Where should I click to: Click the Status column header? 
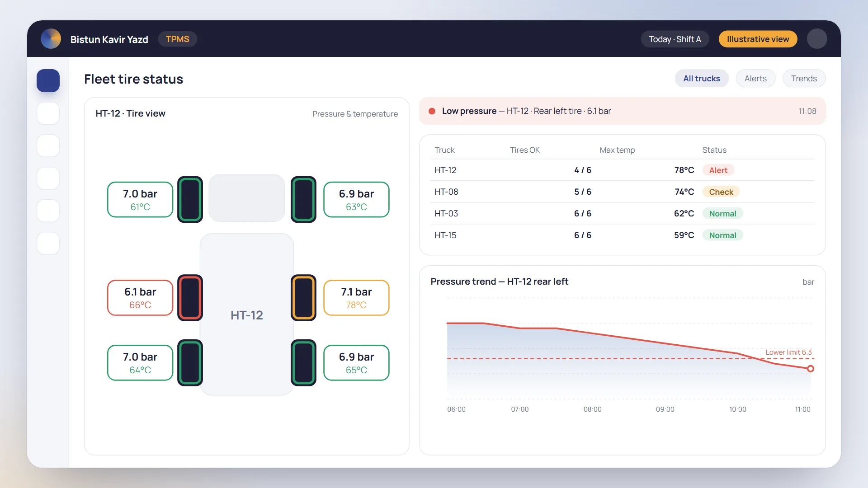(x=714, y=150)
